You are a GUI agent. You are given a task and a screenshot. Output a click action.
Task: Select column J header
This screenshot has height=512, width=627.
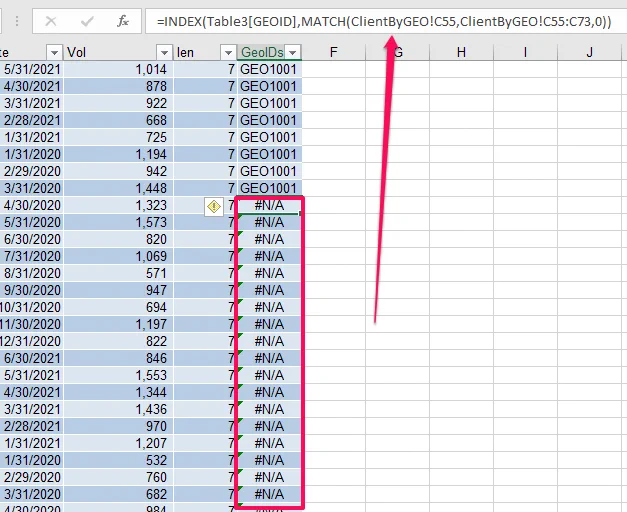(x=589, y=52)
